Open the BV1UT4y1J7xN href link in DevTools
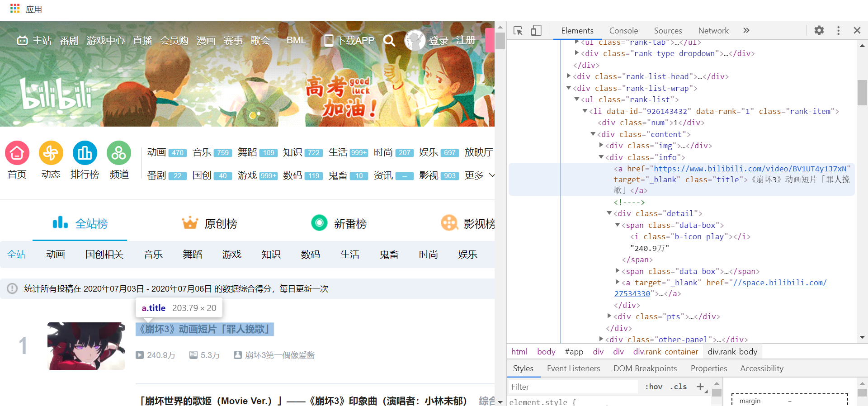This screenshot has height=406, width=868. coord(750,169)
